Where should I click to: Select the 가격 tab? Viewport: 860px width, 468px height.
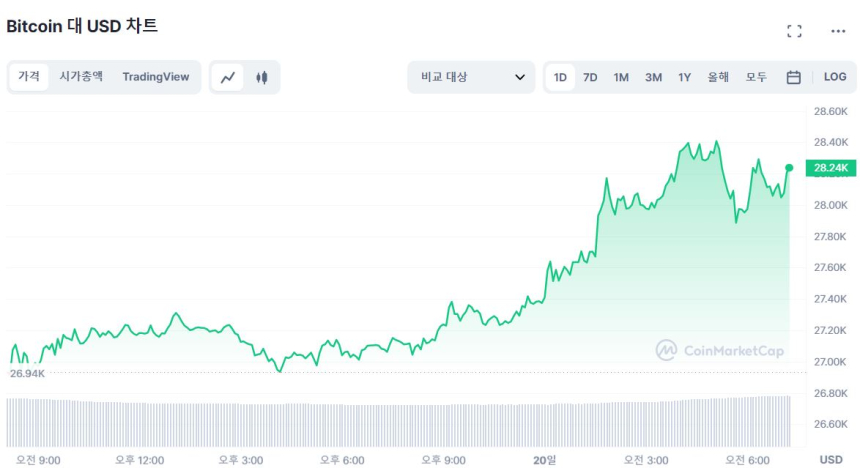coord(29,77)
